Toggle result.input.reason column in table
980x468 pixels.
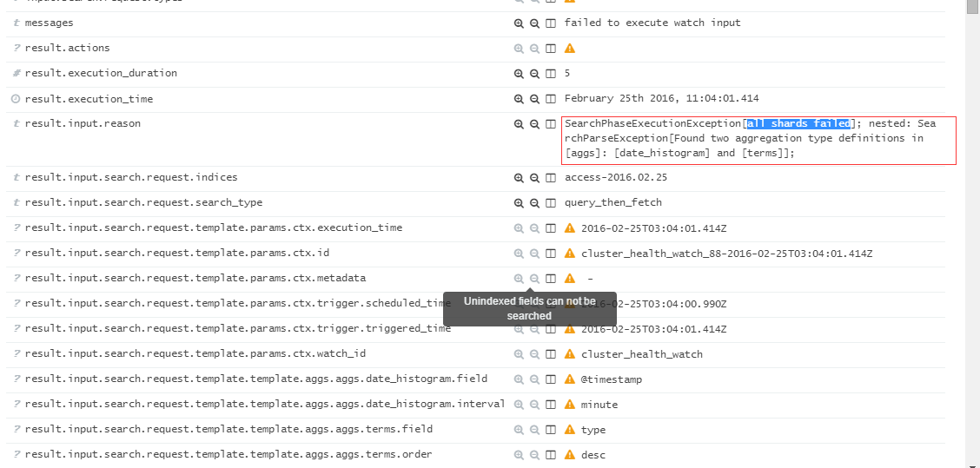[x=551, y=124]
